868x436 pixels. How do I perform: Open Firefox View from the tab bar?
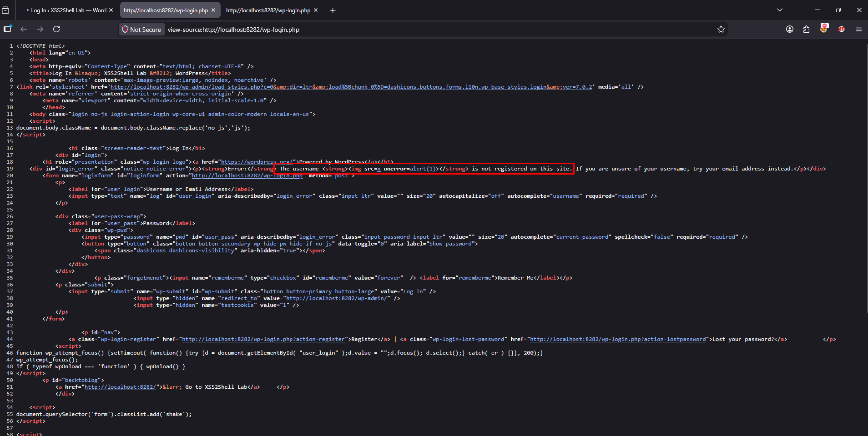coord(6,10)
